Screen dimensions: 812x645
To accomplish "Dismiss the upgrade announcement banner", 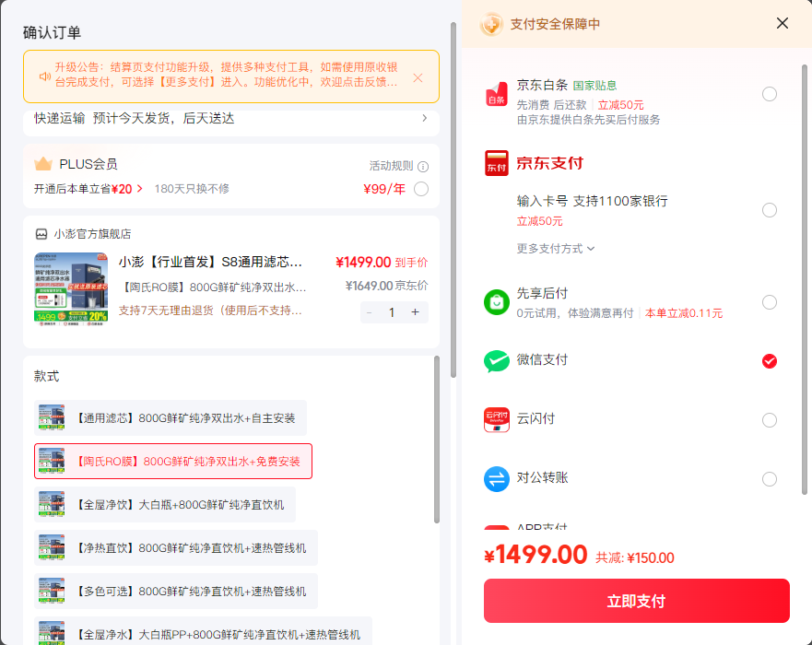I will (x=418, y=77).
